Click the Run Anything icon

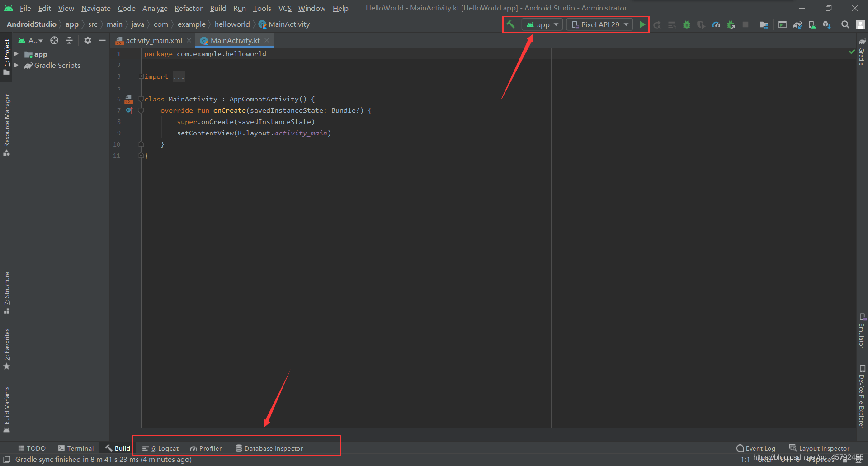tap(783, 24)
